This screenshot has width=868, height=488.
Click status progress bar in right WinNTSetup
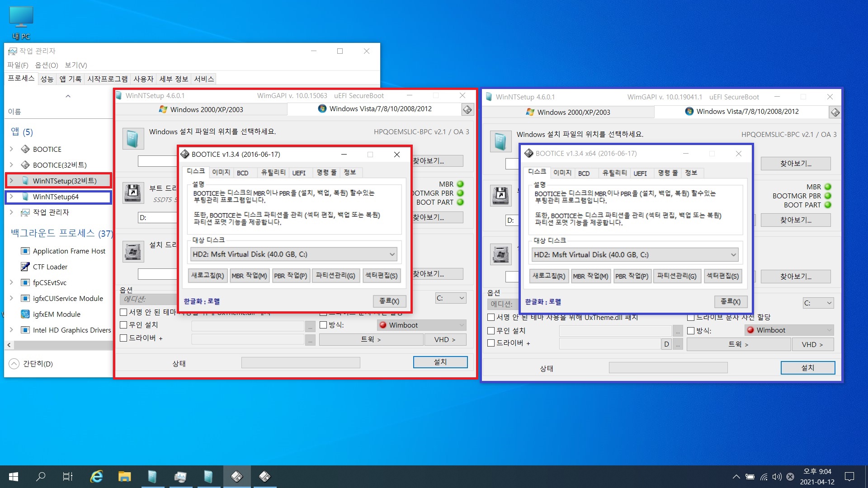point(668,368)
